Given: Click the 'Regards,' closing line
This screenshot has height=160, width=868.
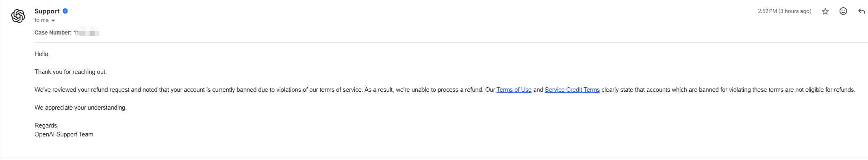Looking at the screenshot, I should point(46,125).
